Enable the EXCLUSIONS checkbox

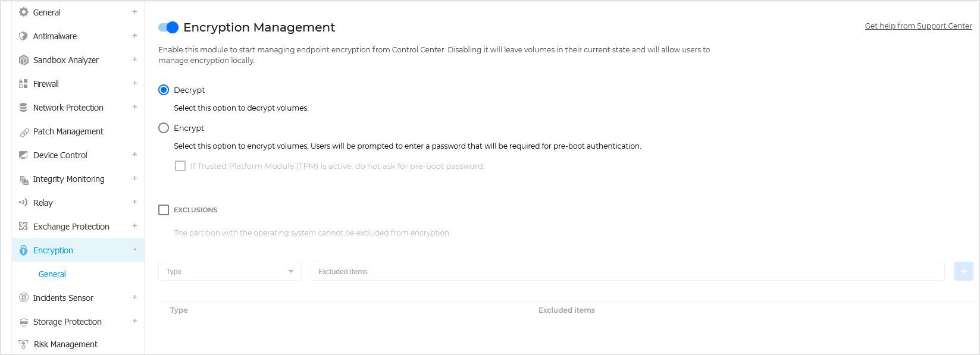164,210
